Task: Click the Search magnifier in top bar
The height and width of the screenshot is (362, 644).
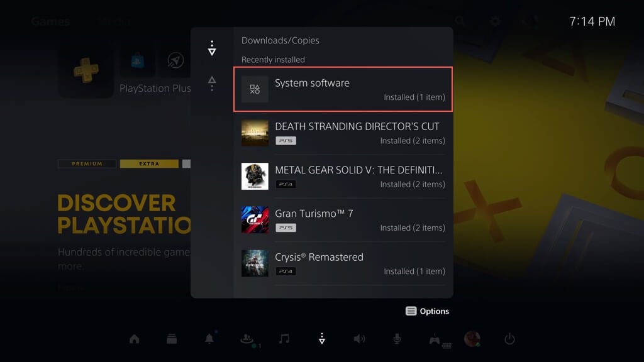Action: coord(460,21)
